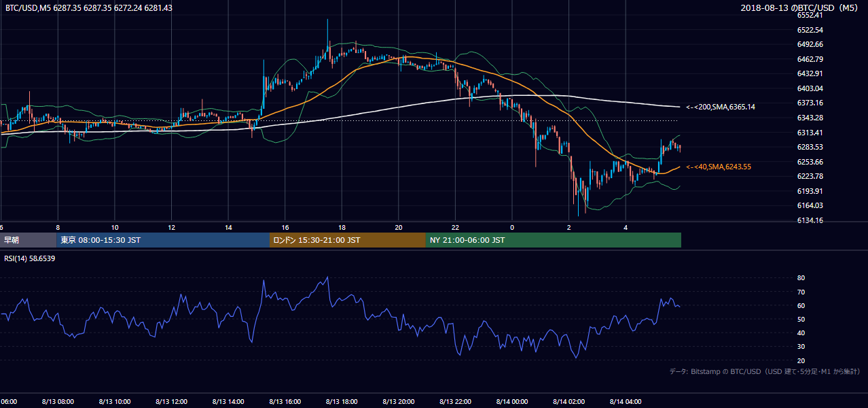Click price axis label 6283.53

pyautogui.click(x=810, y=147)
